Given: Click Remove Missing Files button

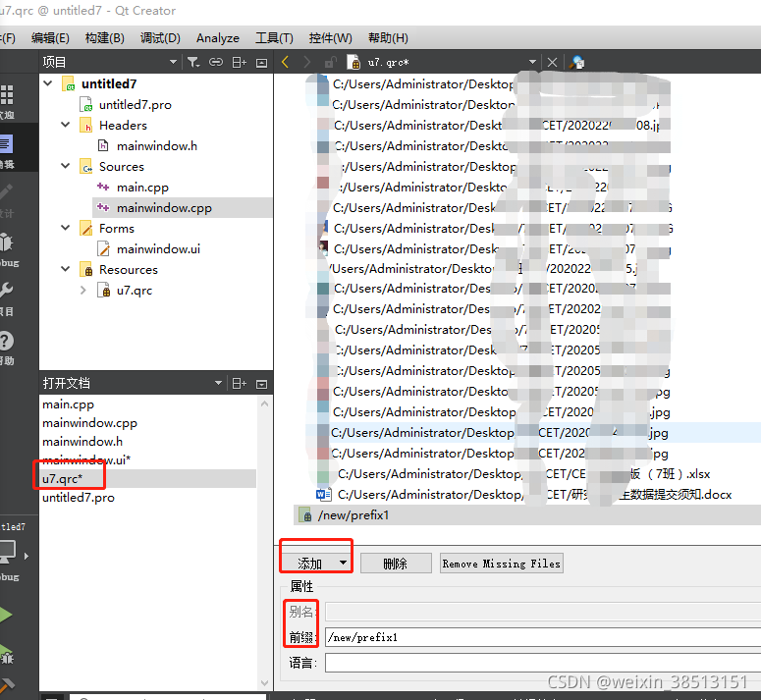Looking at the screenshot, I should point(502,564).
